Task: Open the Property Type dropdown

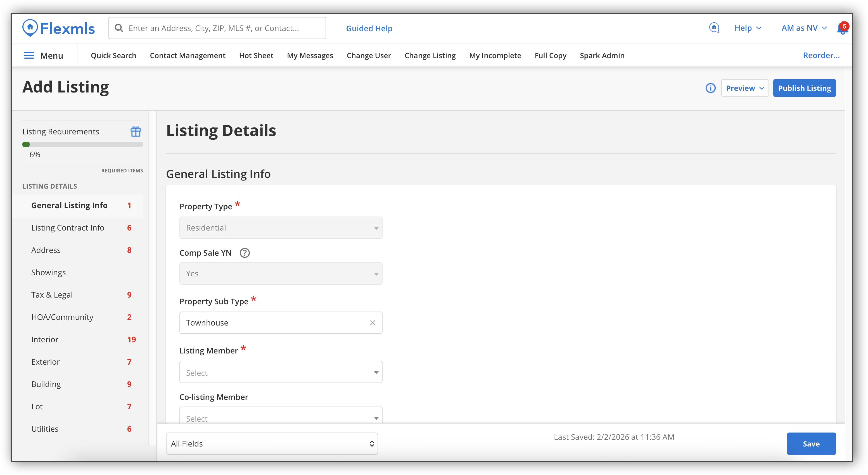Action: pyautogui.click(x=281, y=228)
